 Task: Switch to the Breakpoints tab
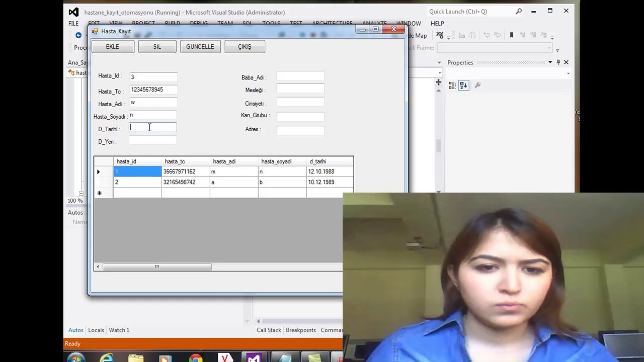tap(301, 330)
